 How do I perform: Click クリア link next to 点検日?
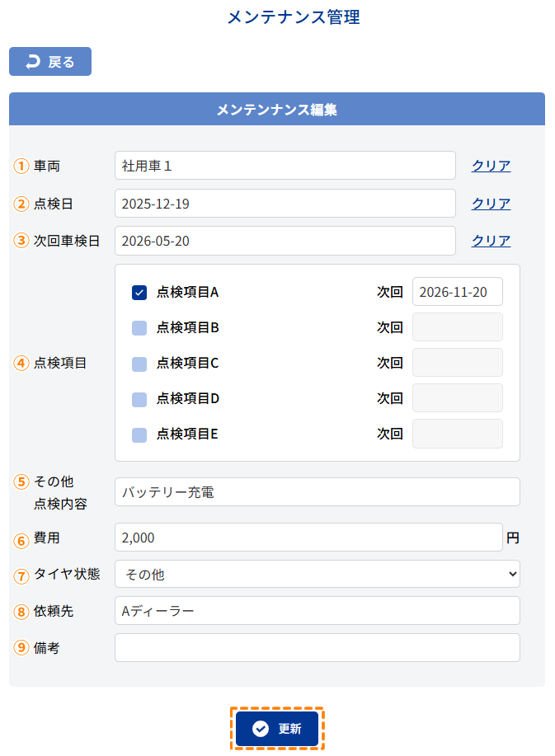(491, 204)
